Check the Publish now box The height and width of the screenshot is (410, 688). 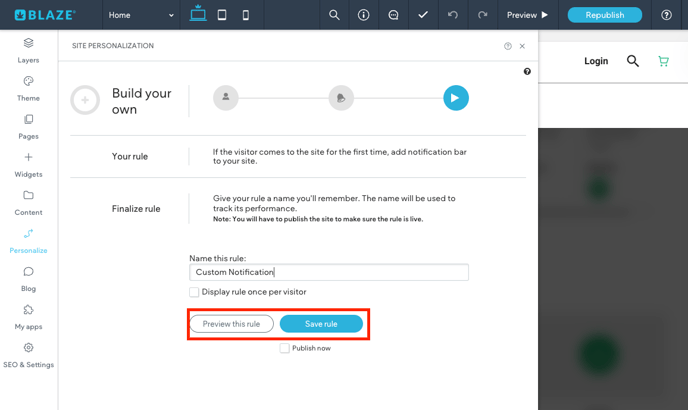click(285, 348)
